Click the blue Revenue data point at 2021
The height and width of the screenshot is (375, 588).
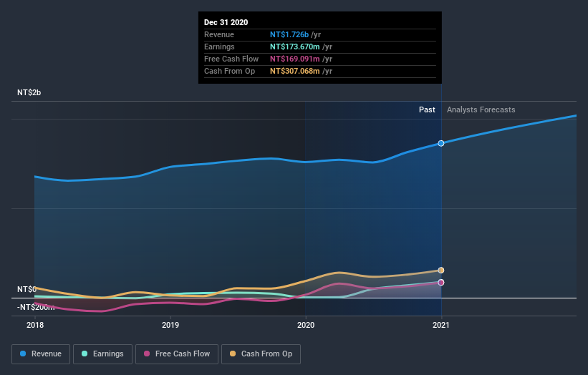click(441, 143)
